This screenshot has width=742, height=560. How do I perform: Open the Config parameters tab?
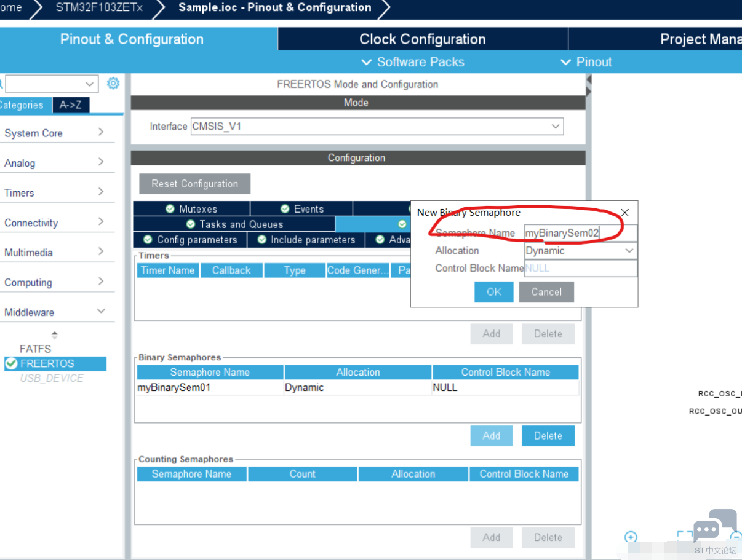[x=190, y=240]
